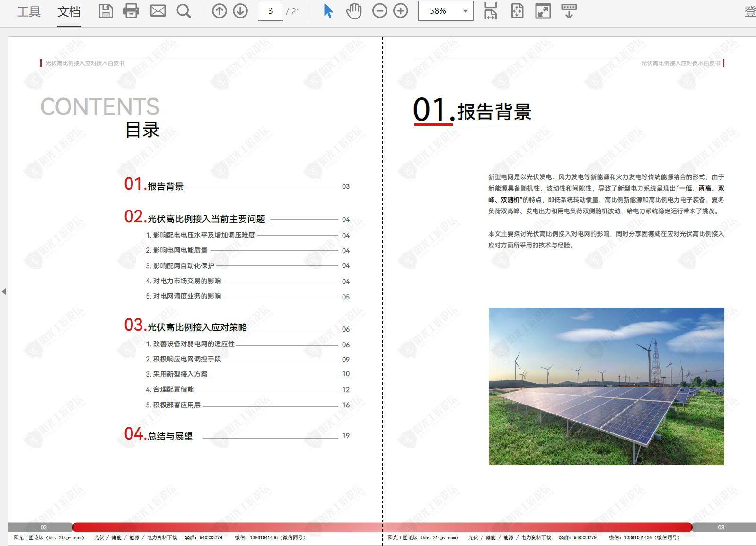Open the search magnifier tool

pyautogui.click(x=184, y=11)
